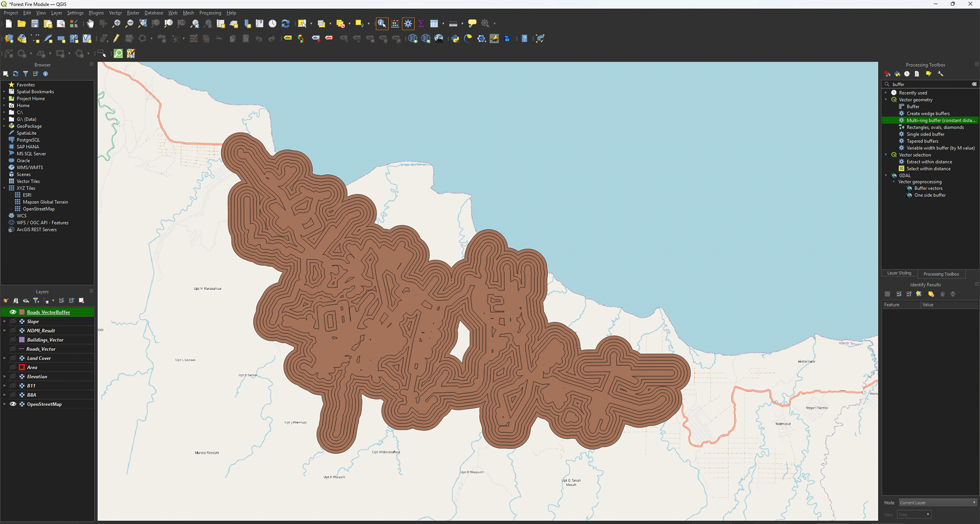Open the Python Console icon
The height and width of the screenshot is (524, 980).
coord(455,39)
